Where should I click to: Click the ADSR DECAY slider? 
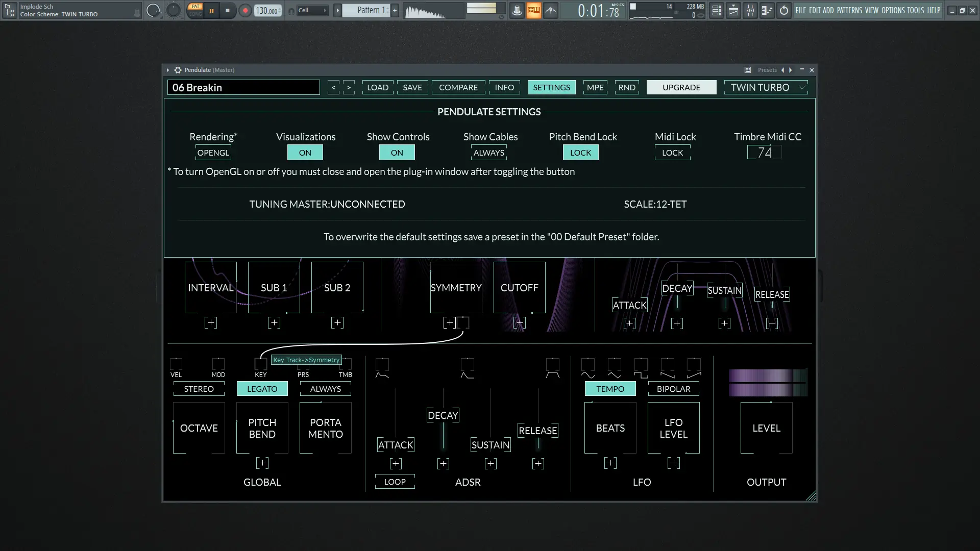tap(443, 415)
